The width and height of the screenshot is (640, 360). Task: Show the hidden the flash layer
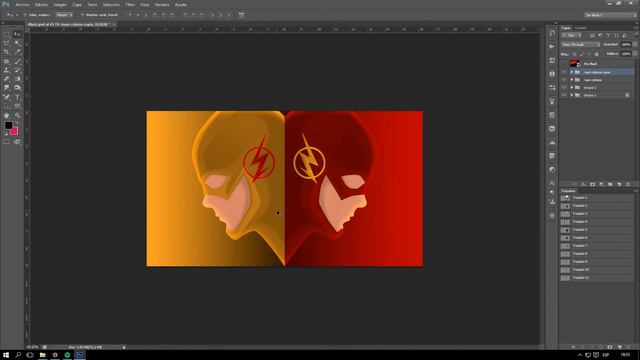564,64
